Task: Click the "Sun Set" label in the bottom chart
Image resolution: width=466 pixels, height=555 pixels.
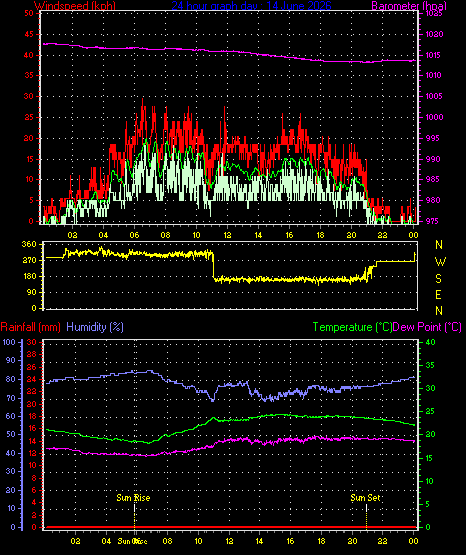Action: tap(365, 498)
